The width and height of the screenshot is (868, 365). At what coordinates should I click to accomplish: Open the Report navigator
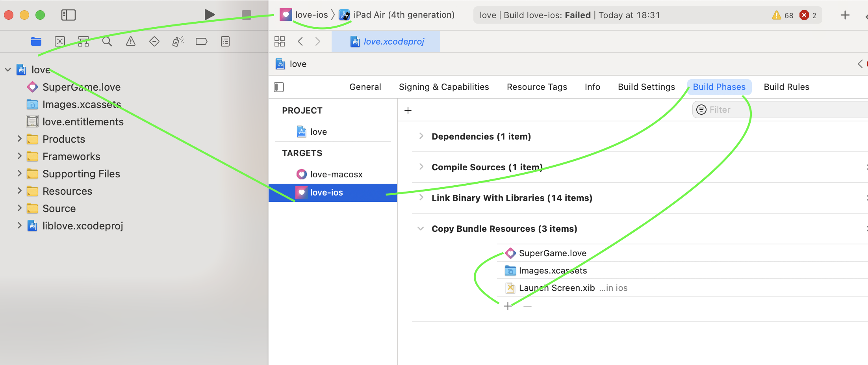click(x=225, y=41)
